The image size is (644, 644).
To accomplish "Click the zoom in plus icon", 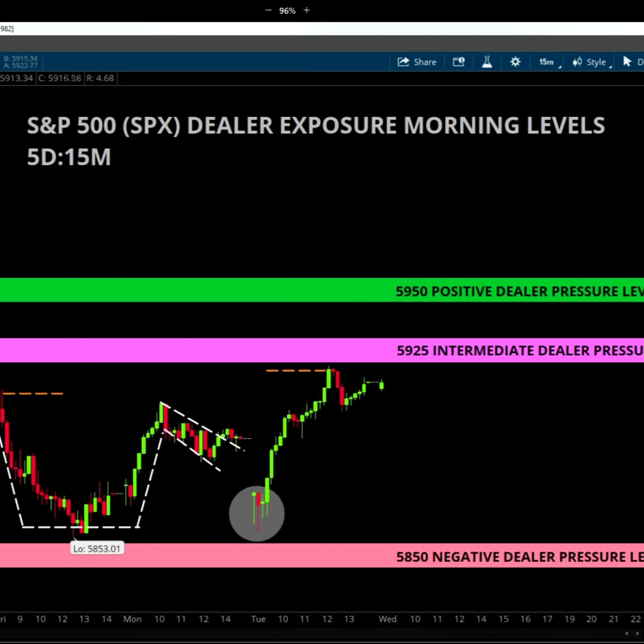I will 307,11.
